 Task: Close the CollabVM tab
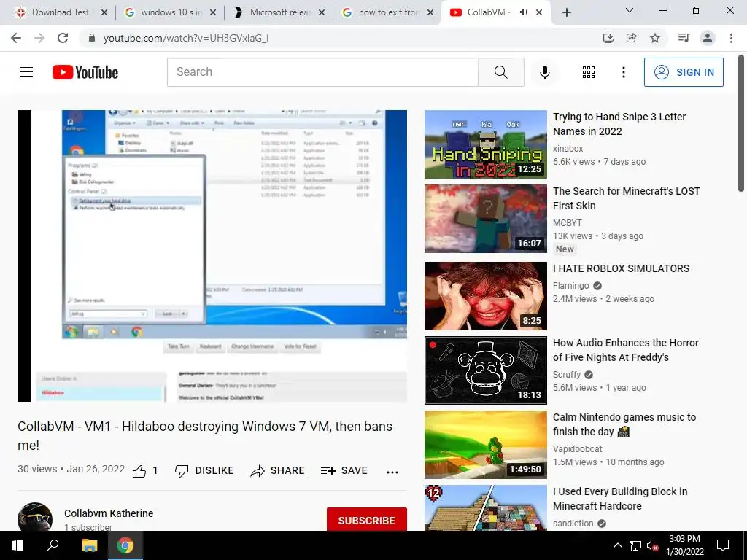[x=539, y=12]
